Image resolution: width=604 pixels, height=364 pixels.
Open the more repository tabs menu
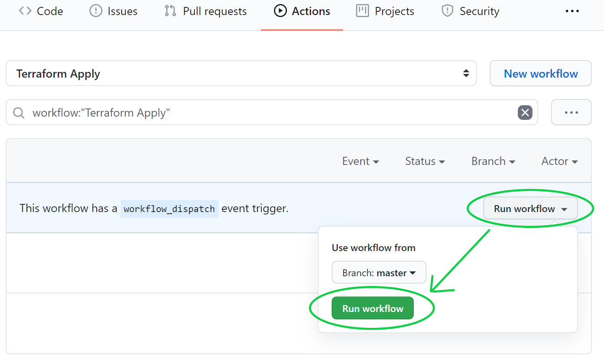(572, 11)
